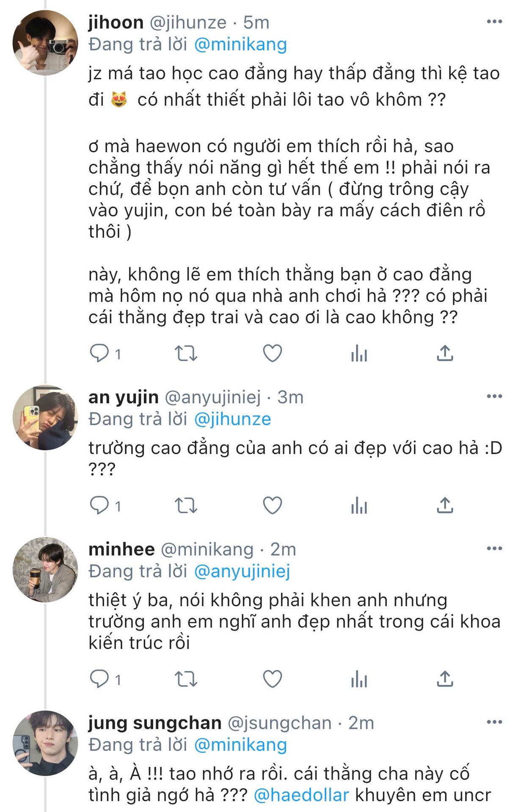This screenshot has height=812, width=521.
Task: Open more options on an yujin's tweet
Action: click(x=494, y=396)
